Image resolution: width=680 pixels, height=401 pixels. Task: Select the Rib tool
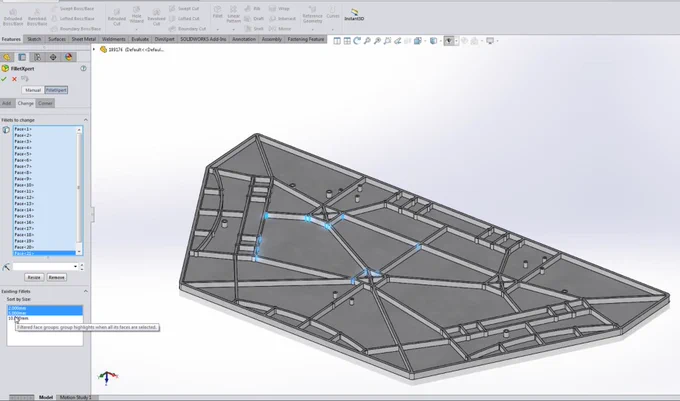252,9
